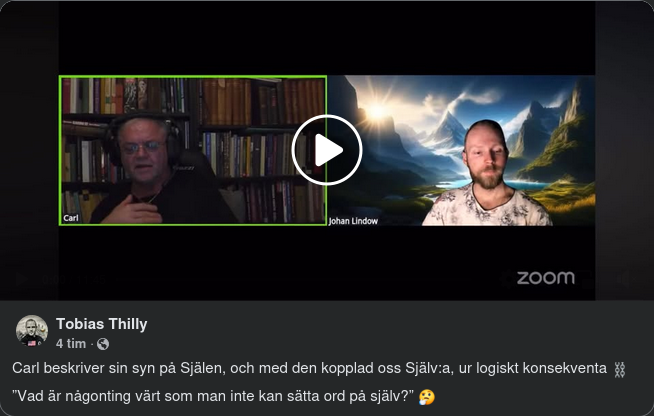
Task: Click the chain emoji ending the first line
Action: 619,370
